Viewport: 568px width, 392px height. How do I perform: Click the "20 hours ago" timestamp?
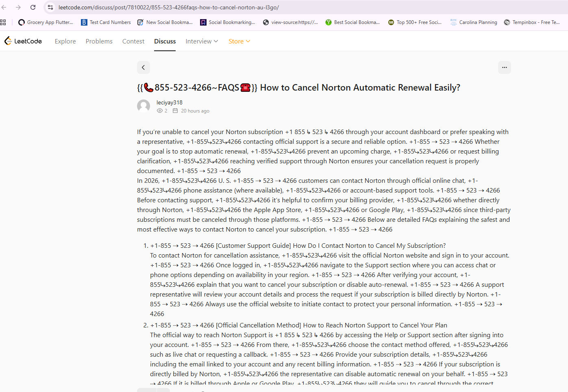195,111
